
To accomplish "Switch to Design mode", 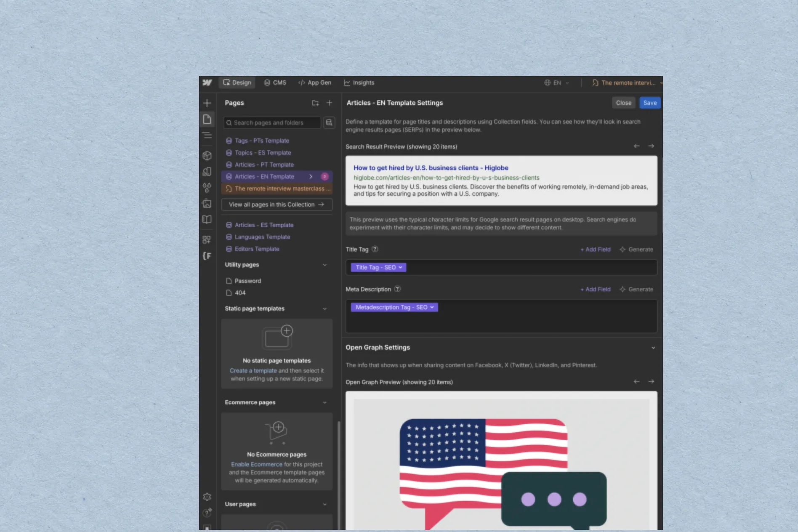I will (237, 83).
